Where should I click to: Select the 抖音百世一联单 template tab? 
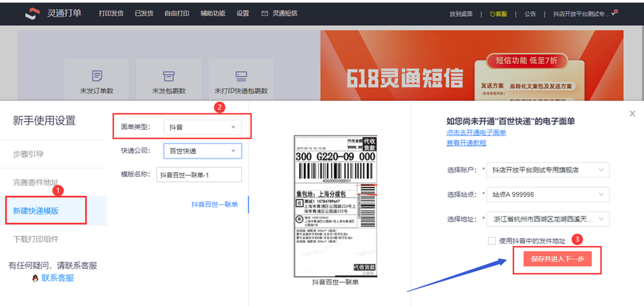[x=214, y=204]
